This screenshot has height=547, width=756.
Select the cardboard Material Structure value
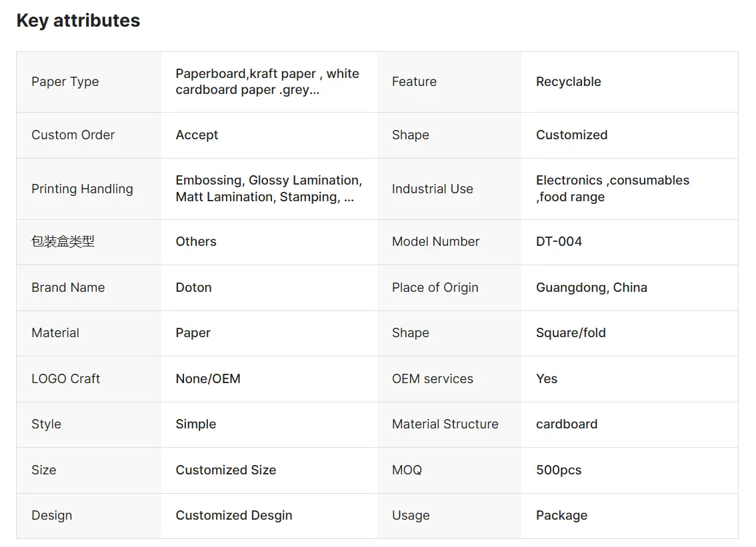[x=567, y=424]
